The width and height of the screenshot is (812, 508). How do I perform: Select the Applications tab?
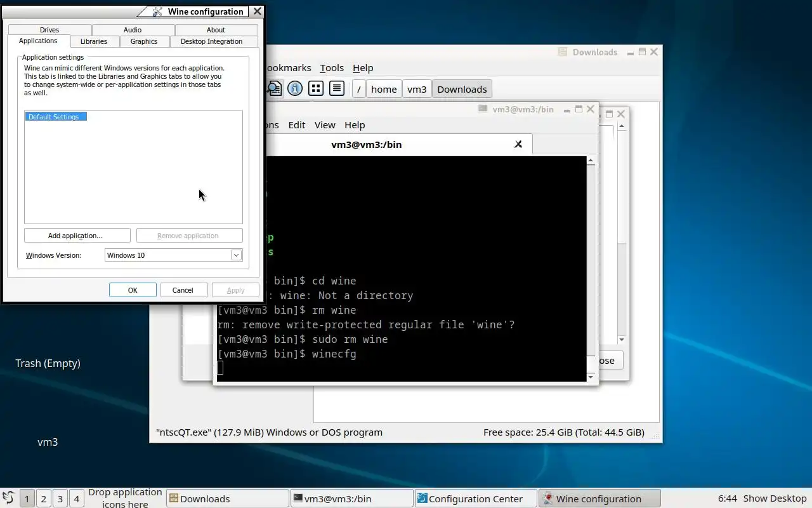38,41
